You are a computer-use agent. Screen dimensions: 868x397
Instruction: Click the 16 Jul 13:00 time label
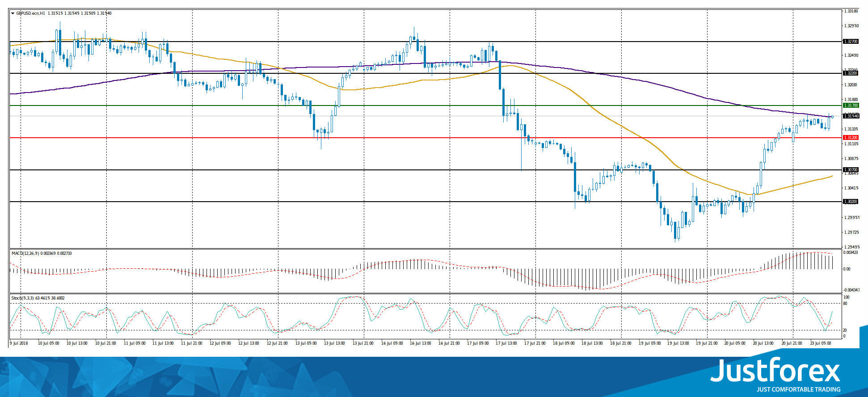click(x=421, y=343)
